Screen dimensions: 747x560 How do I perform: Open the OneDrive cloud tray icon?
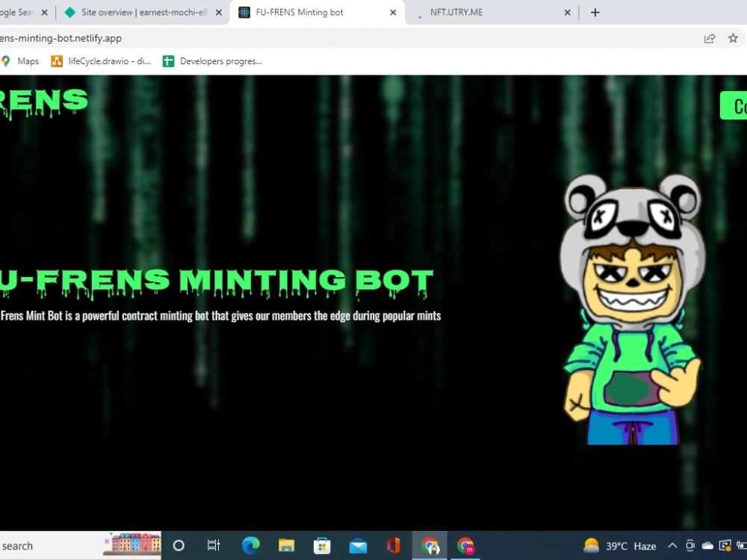pos(707,546)
